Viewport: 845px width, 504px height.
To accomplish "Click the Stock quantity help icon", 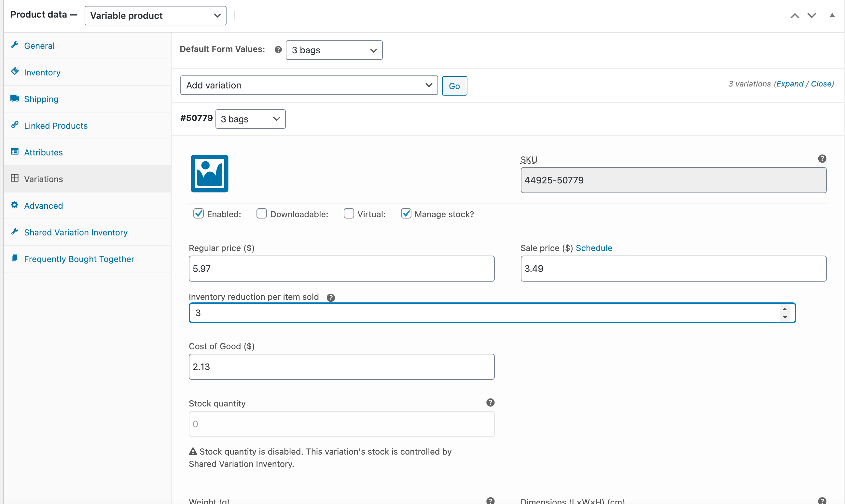I will coord(490,403).
